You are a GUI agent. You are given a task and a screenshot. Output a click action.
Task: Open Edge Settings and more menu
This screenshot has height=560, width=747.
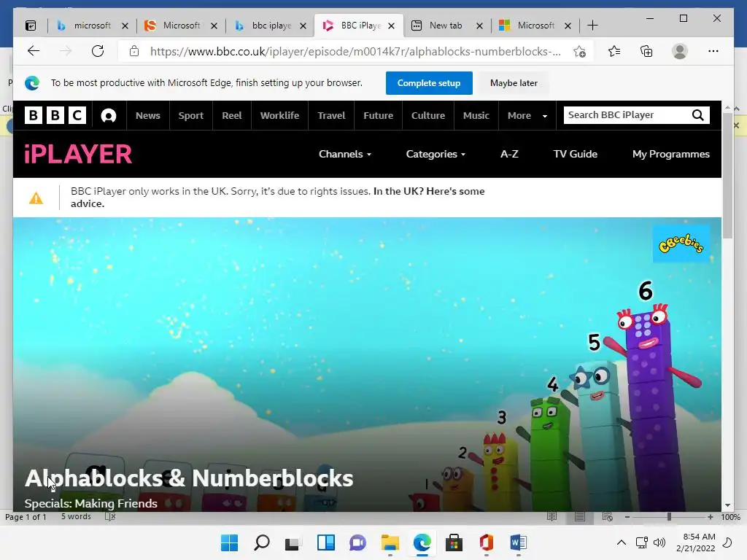(713, 51)
